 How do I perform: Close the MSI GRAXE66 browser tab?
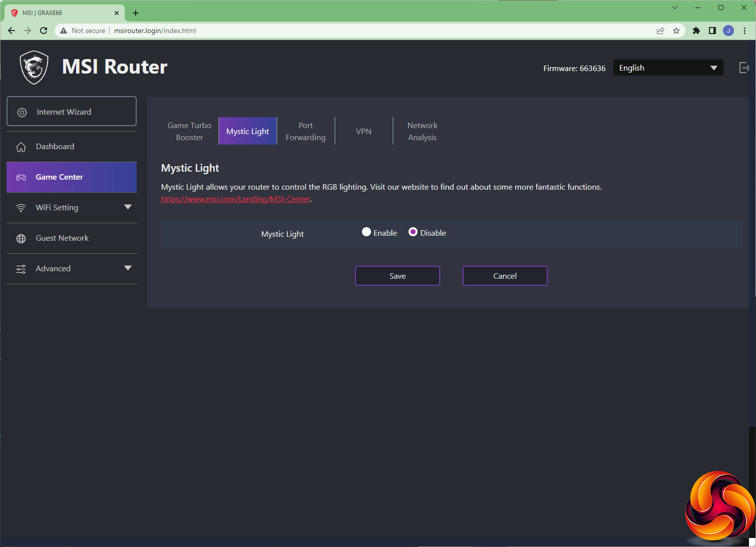117,13
